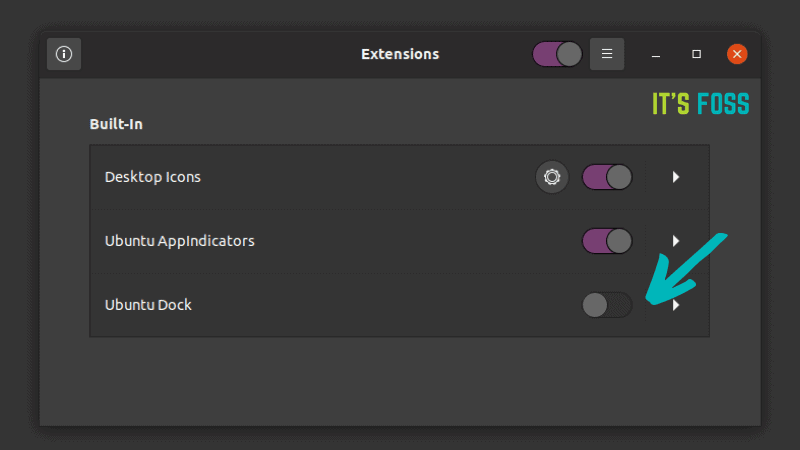Open the About info button in header
800x450 pixels.
coord(64,54)
